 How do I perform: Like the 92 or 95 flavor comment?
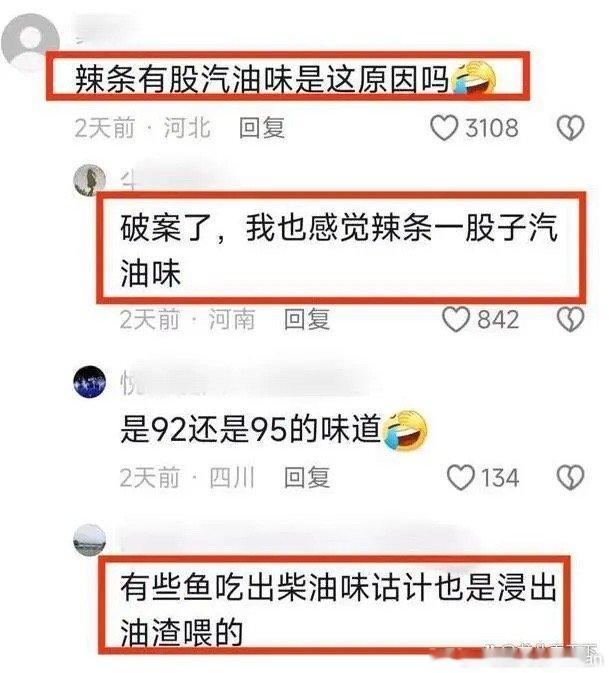[x=461, y=477]
